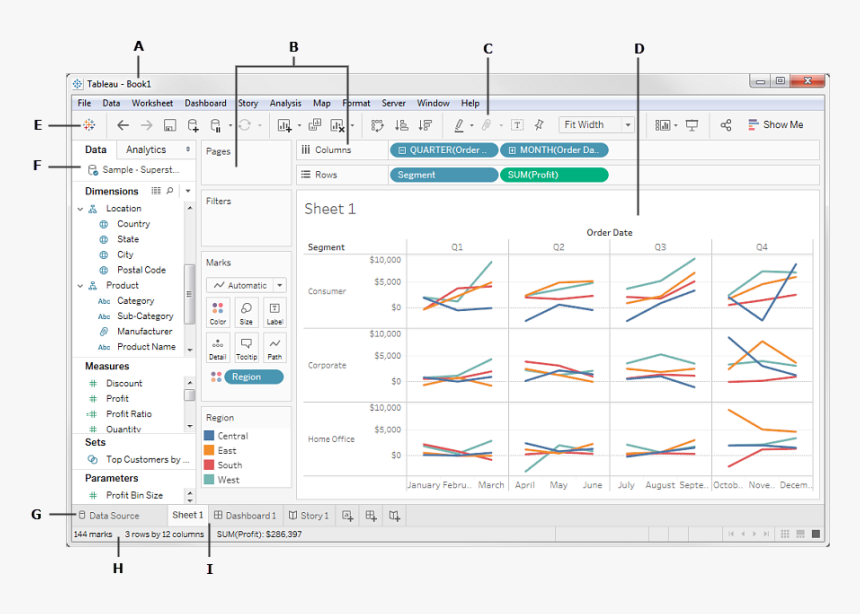Click the Duplicate Sheet icon
This screenshot has height=614, width=860.
(x=315, y=125)
